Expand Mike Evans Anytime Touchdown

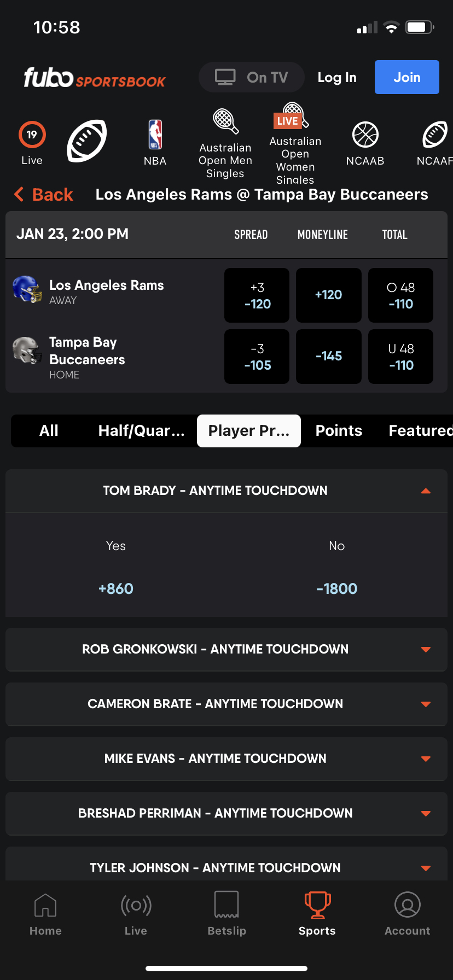coord(426,759)
